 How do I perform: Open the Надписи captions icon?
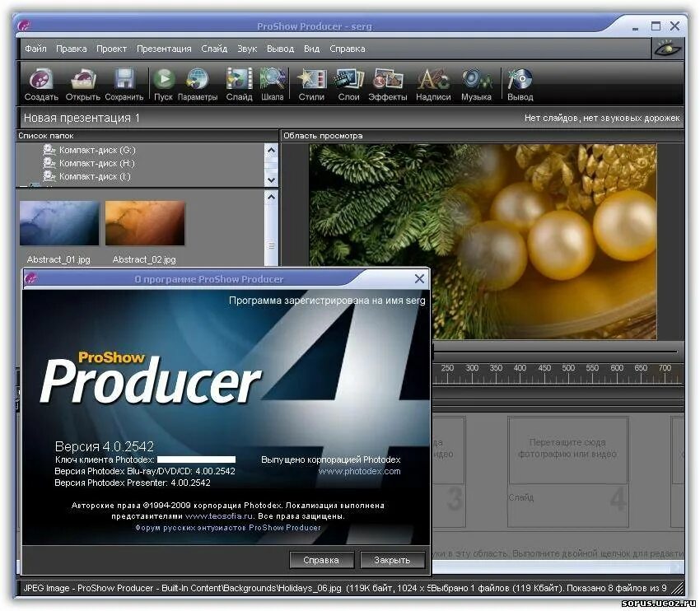[x=433, y=84]
